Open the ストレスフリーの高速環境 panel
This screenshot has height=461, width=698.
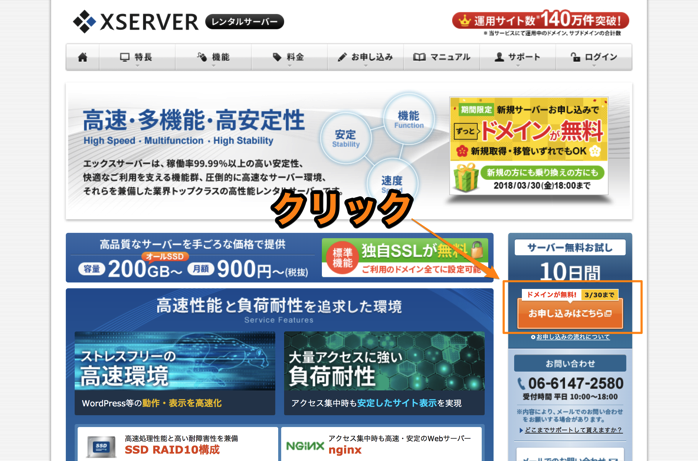tap(175, 373)
